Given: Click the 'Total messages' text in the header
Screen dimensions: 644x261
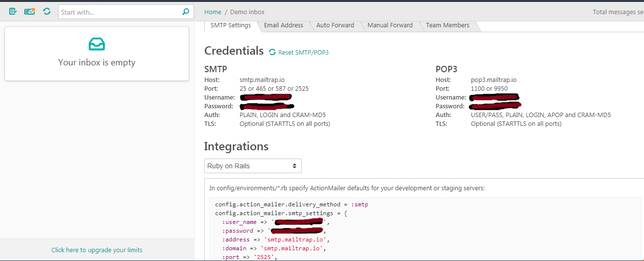Looking at the screenshot, I should (x=618, y=12).
